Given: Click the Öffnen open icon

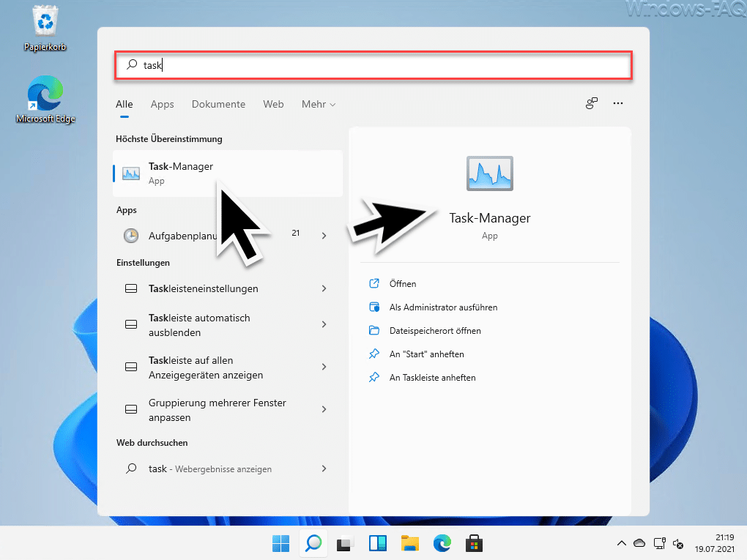Looking at the screenshot, I should 374,283.
